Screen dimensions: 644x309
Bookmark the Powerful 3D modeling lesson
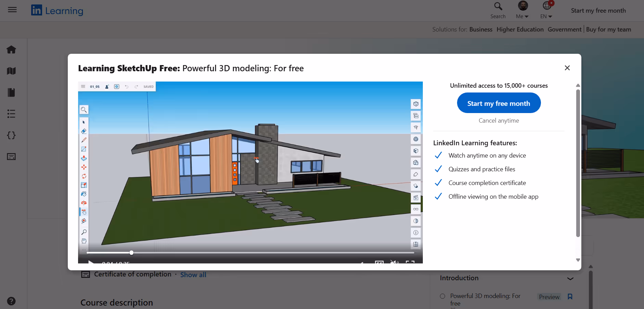pyautogui.click(x=570, y=297)
